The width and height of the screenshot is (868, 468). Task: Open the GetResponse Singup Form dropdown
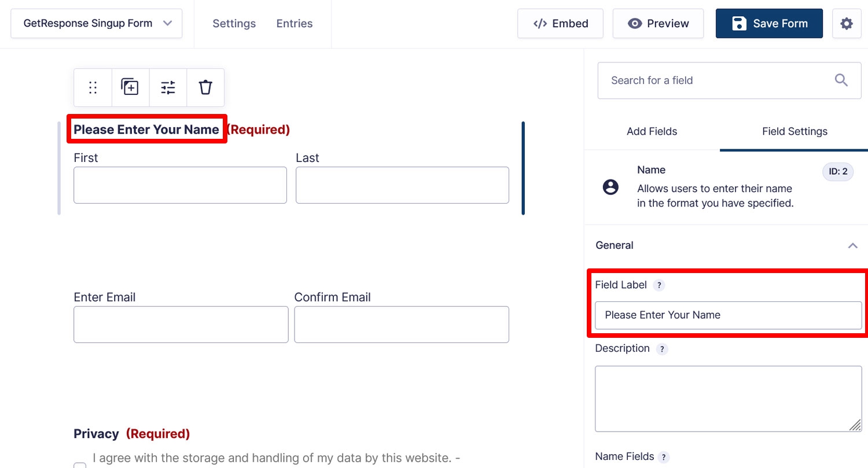[x=96, y=24]
